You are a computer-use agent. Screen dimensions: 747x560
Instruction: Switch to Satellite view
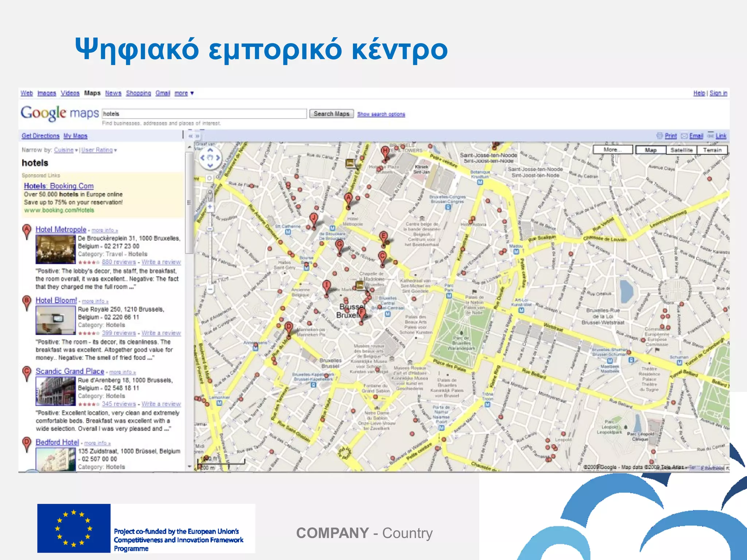(x=681, y=150)
